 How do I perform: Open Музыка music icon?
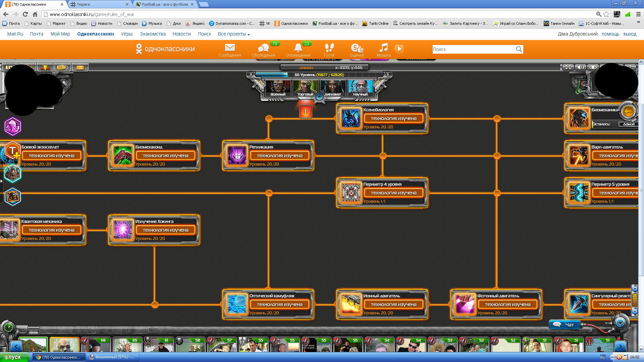tap(383, 50)
